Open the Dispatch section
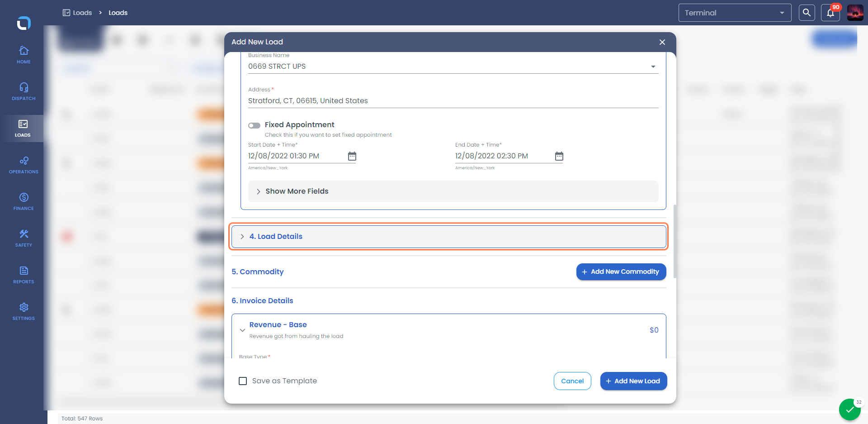 (24, 91)
